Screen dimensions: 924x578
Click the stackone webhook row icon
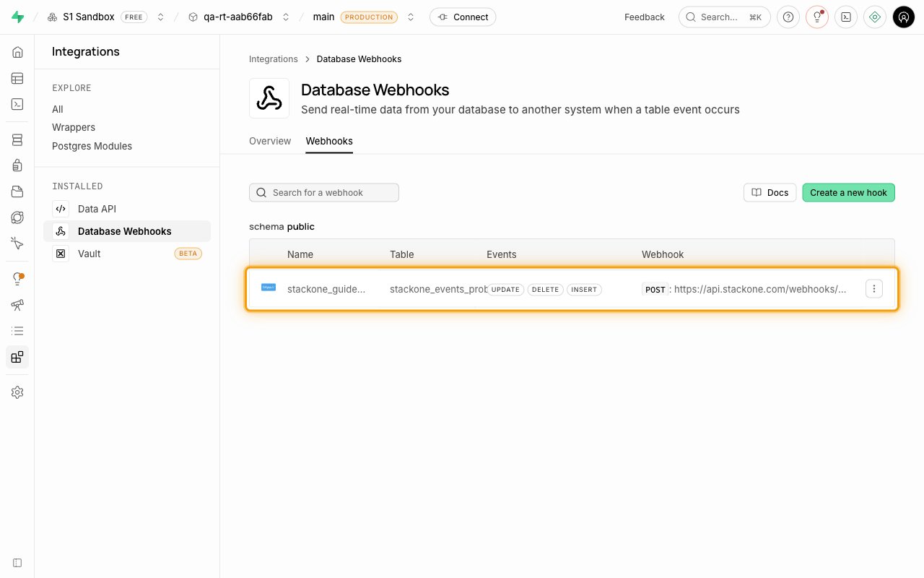pyautogui.click(x=269, y=288)
